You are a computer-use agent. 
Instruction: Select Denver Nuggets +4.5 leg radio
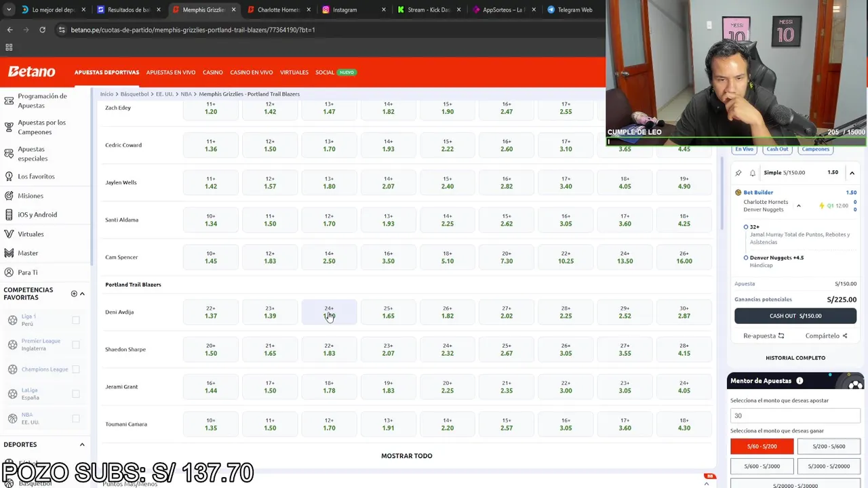pyautogui.click(x=746, y=258)
